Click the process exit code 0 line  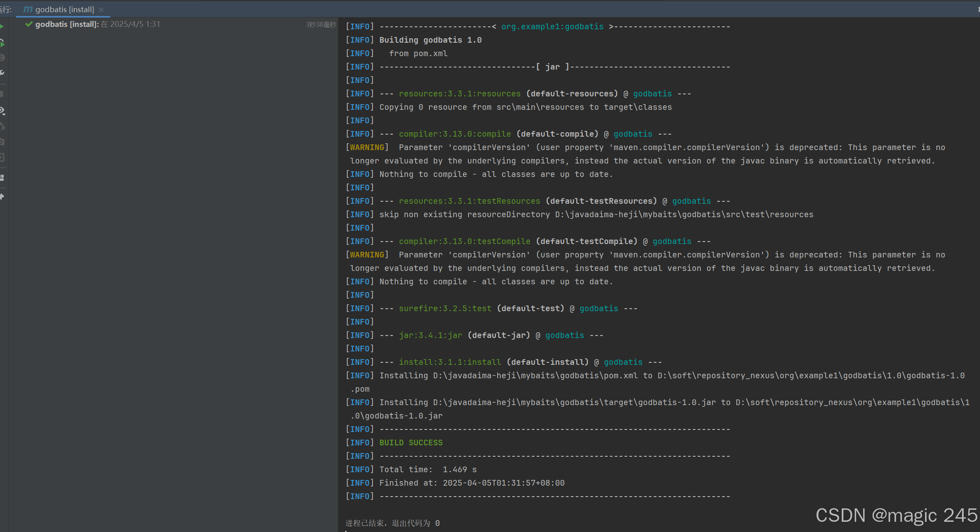pos(392,523)
